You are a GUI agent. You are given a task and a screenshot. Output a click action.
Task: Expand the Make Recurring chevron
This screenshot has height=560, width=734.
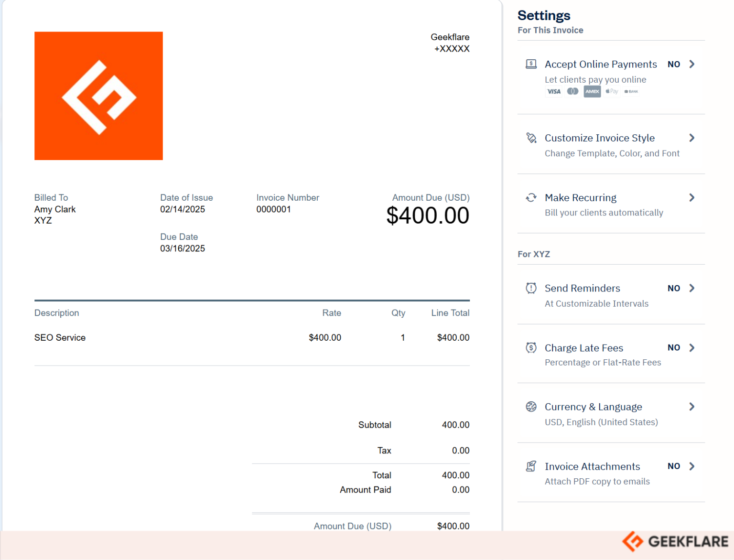[692, 198]
